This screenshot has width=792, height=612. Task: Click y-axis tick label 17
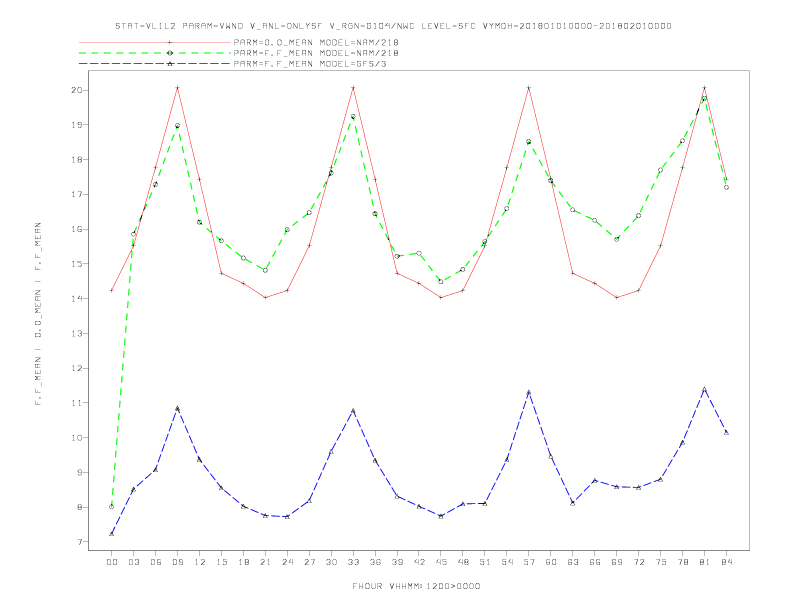tap(77, 194)
